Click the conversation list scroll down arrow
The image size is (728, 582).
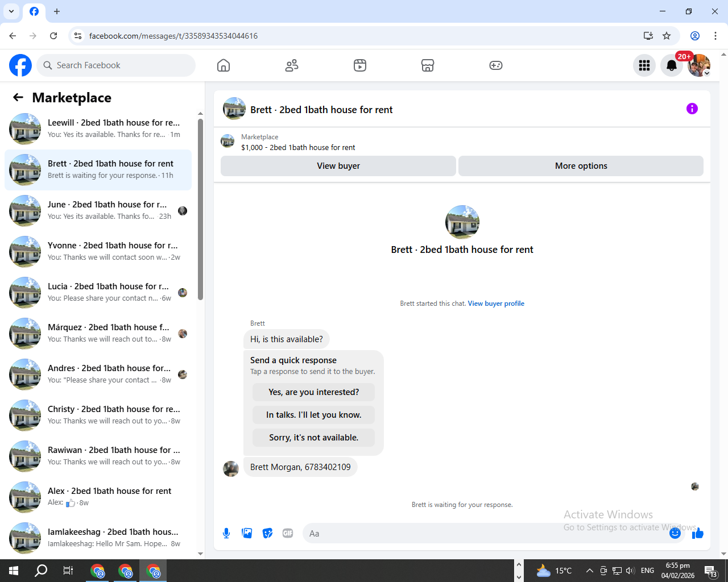[200, 554]
